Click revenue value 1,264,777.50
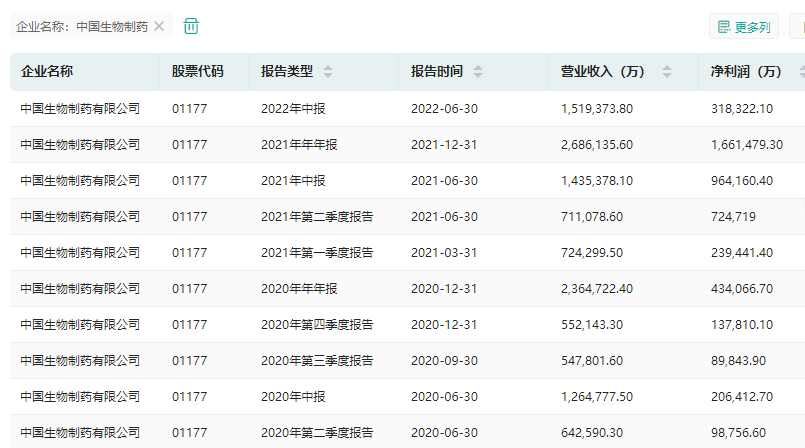 (597, 396)
